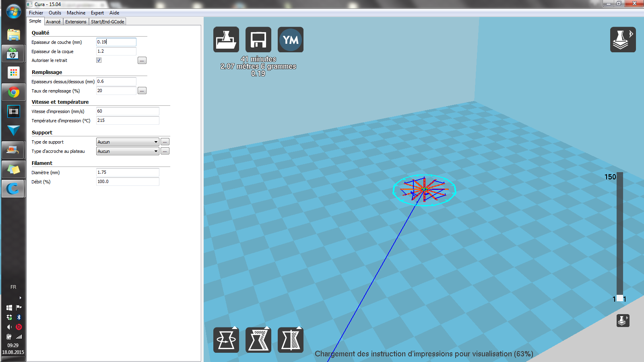Image resolution: width=644 pixels, height=362 pixels.
Task: Select the Mirror tool icon
Action: tap(290, 340)
